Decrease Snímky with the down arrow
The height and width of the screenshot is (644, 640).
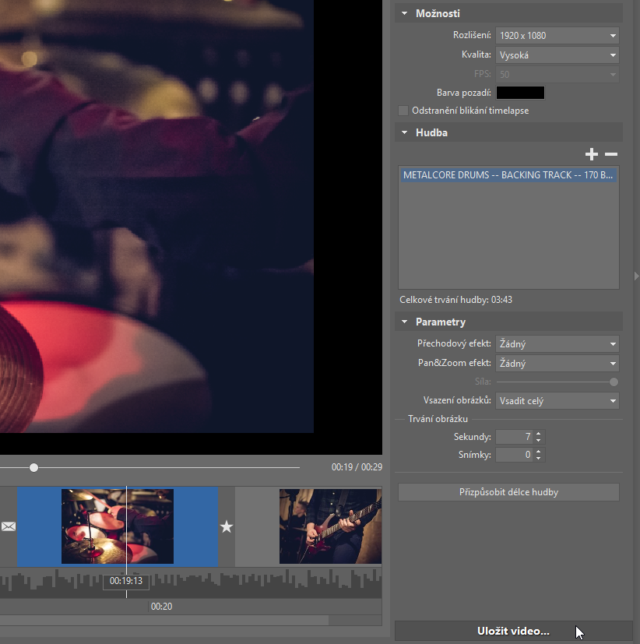click(539, 458)
